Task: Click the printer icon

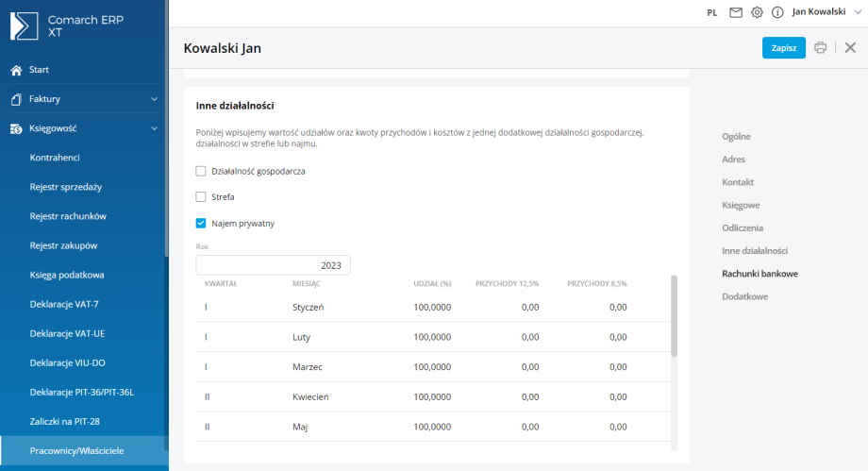Action: click(821, 48)
